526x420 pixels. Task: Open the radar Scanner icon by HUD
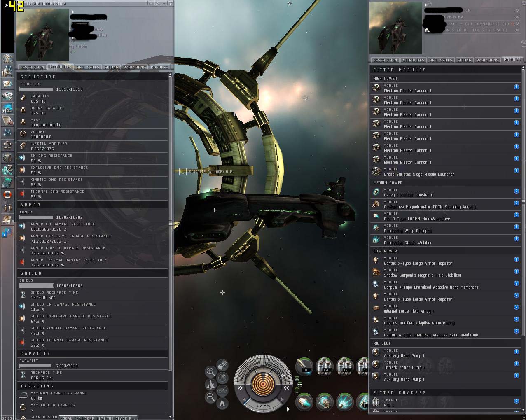coord(222,377)
